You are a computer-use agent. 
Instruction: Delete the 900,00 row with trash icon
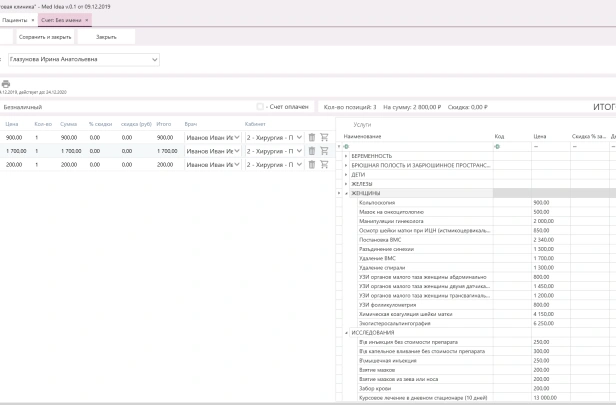(311, 137)
